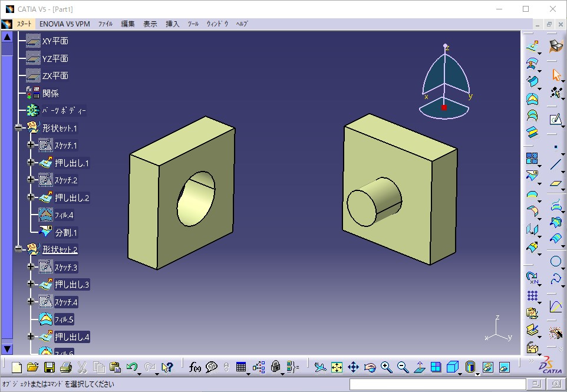Select the XY平面 tree item
The width and height of the screenshot is (567, 392).
coord(55,41)
